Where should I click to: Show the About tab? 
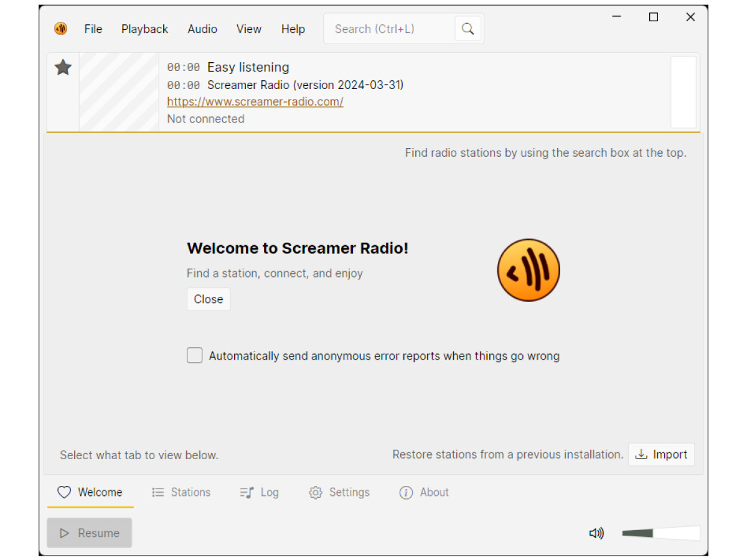(x=424, y=492)
